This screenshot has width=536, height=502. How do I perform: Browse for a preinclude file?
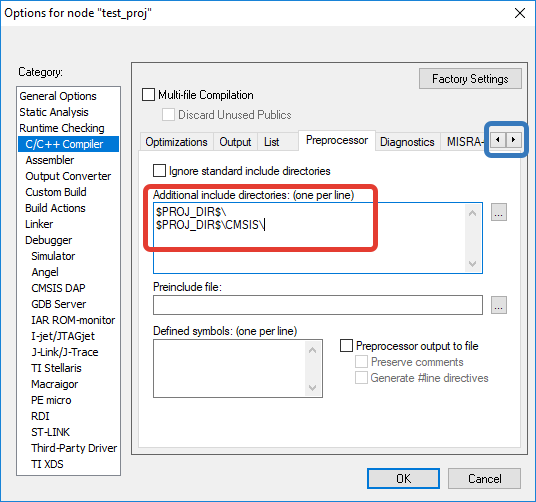(499, 305)
